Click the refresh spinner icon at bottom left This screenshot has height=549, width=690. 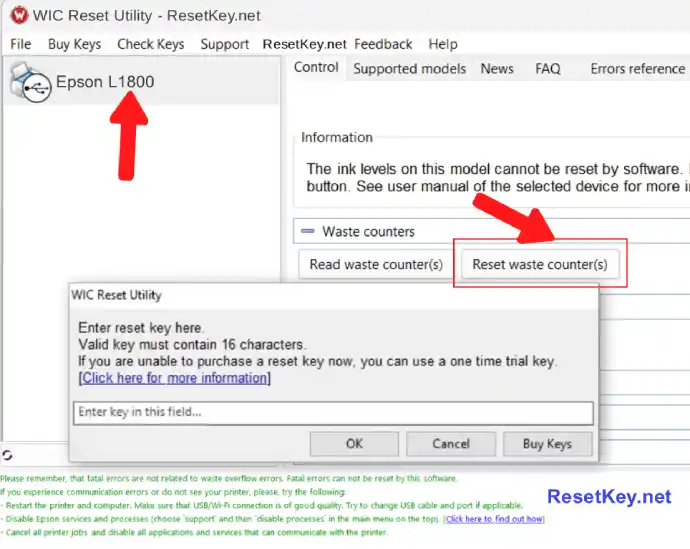tap(7, 455)
